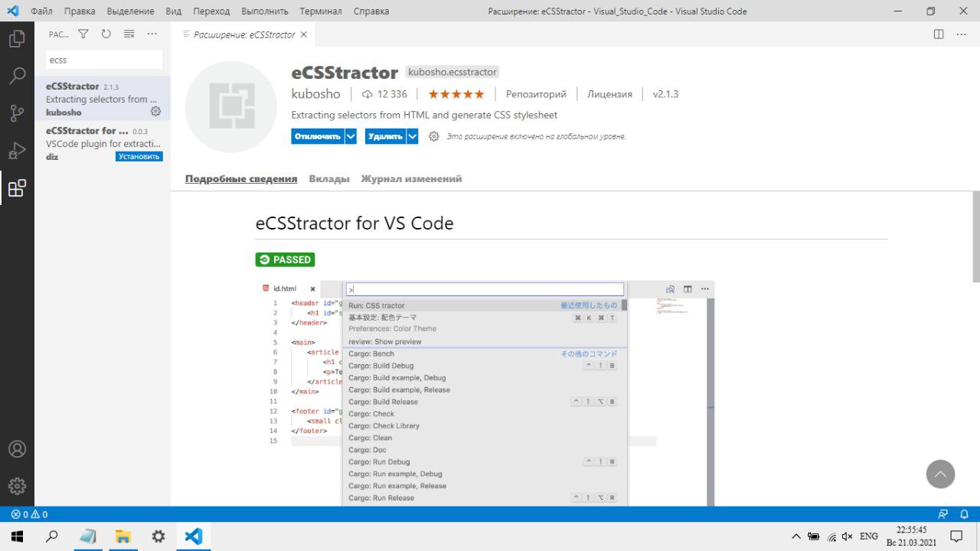Viewport: 980px width, 551px height.
Task: Open Windows action center notifications
Action: coord(956,536)
